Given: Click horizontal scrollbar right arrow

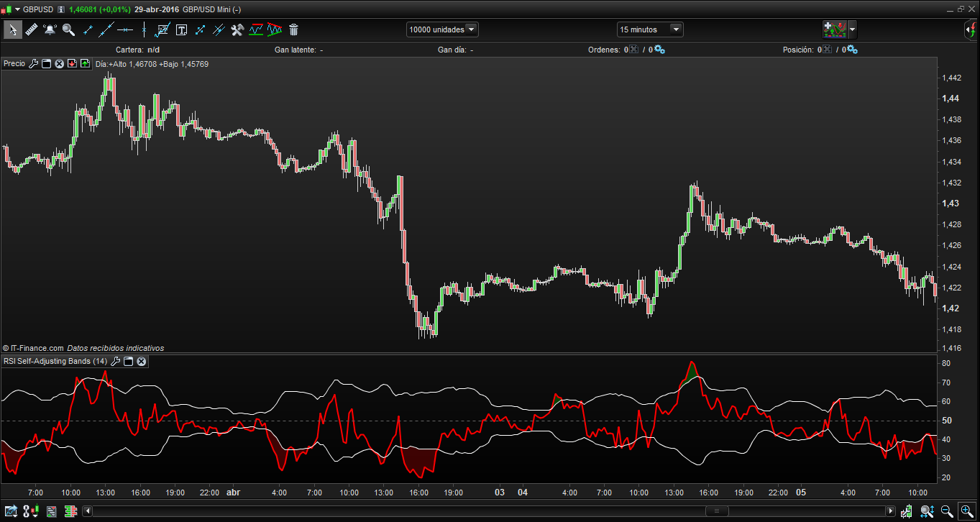Looking at the screenshot, I should [x=890, y=511].
